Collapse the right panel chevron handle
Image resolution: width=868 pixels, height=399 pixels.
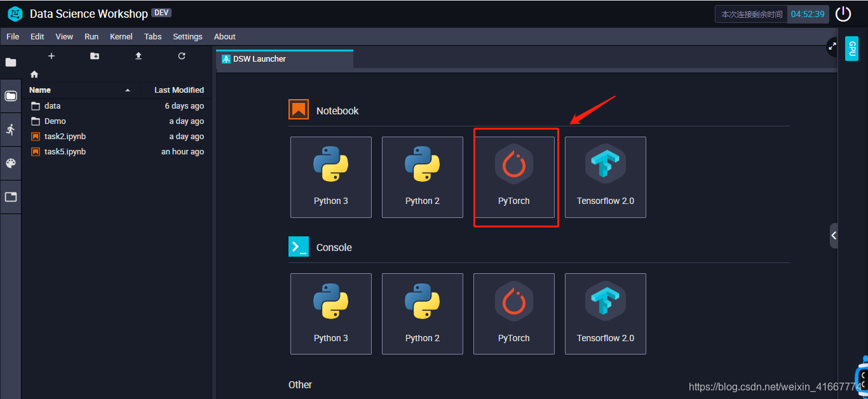point(834,236)
